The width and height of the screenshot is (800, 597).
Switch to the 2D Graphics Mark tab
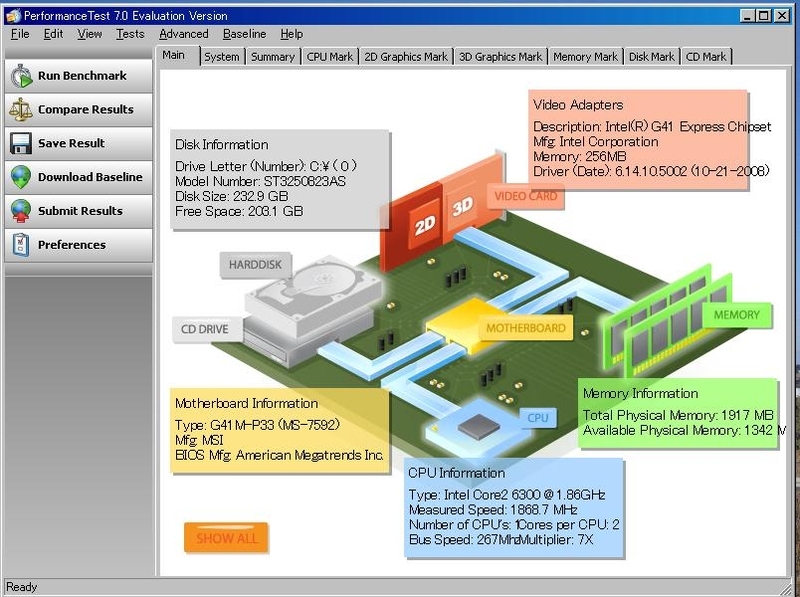406,57
